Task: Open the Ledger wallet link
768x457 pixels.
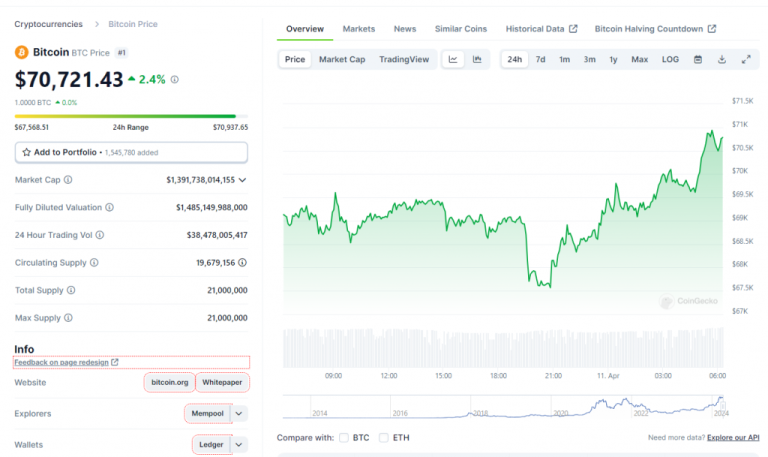Action: point(211,445)
